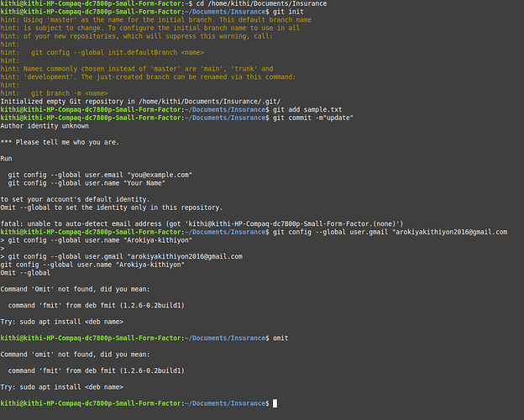This screenshot has width=524, height=420.
Task: Click the last 'Try: sudo apt install' line
Action: click(62, 387)
